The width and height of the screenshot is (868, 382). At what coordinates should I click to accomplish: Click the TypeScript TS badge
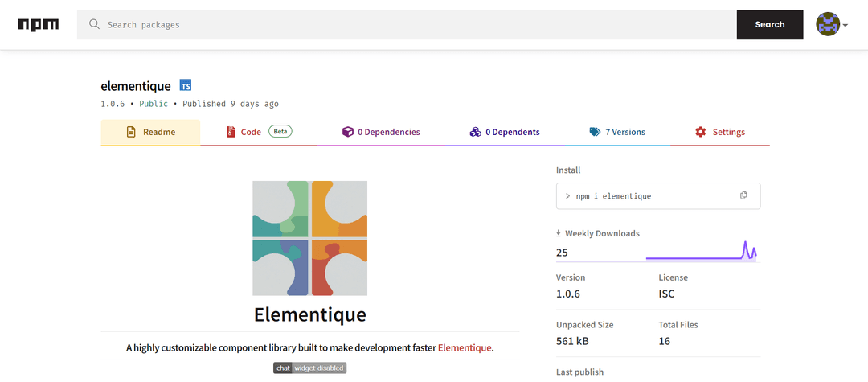(186, 86)
